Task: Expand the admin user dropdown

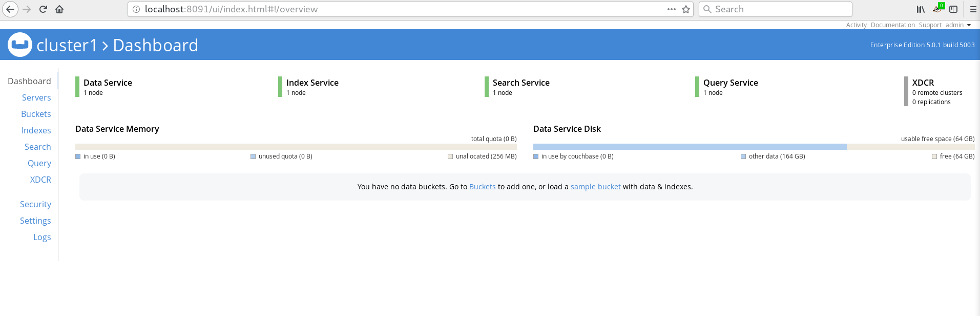Action: point(958,25)
